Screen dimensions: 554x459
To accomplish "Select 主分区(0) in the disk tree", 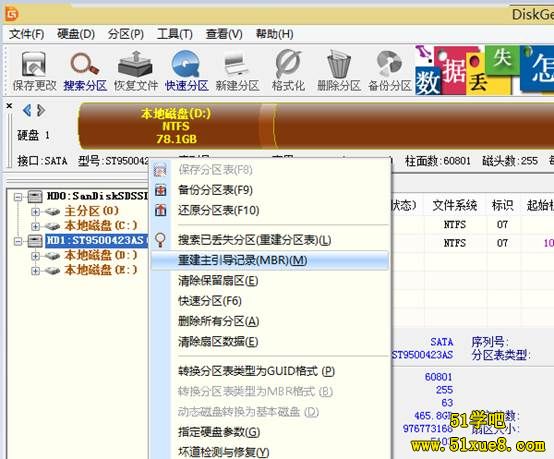I will click(92, 211).
